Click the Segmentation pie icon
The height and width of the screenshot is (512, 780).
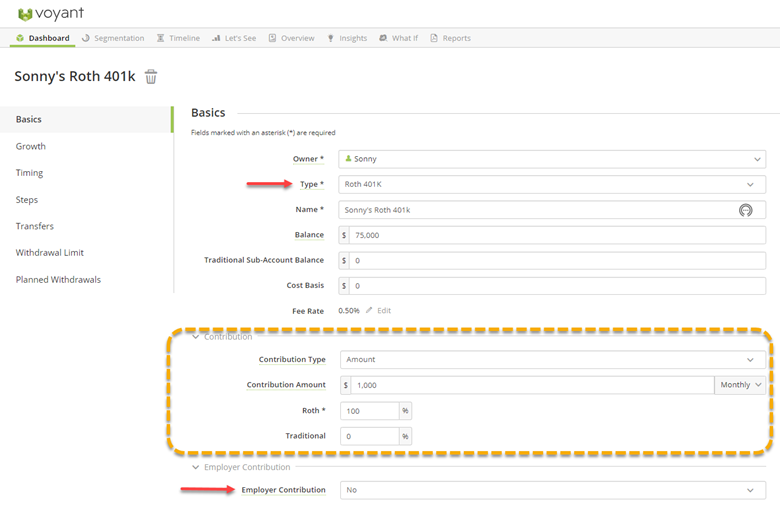86,38
